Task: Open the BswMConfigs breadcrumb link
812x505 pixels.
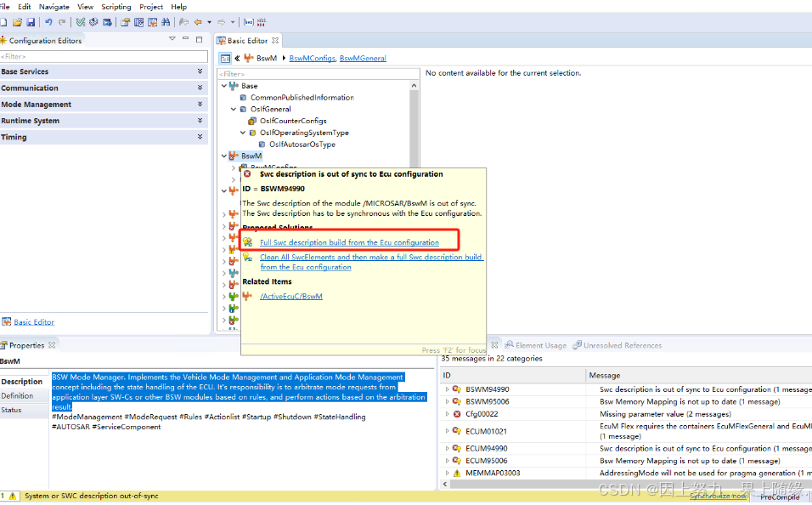Action: point(313,59)
